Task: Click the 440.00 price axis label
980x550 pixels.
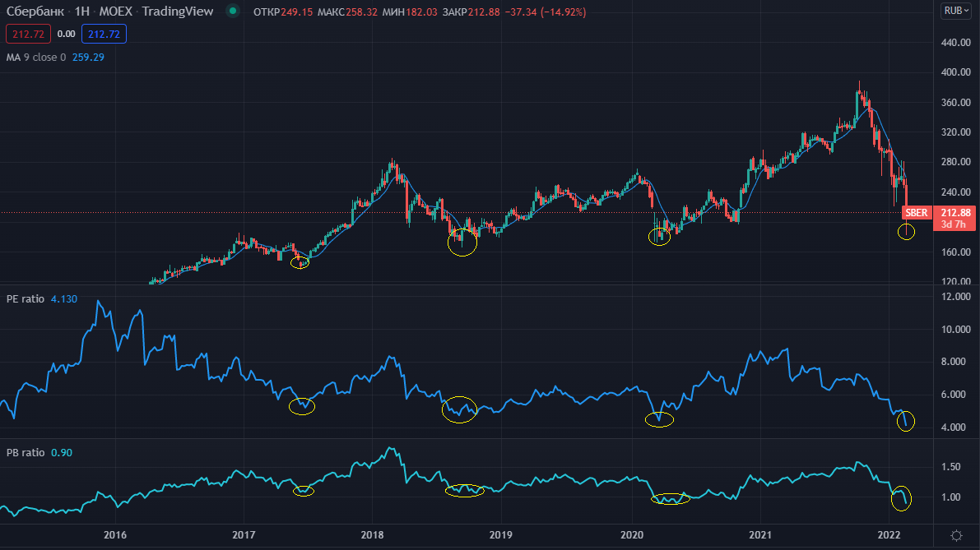Action: (955, 43)
